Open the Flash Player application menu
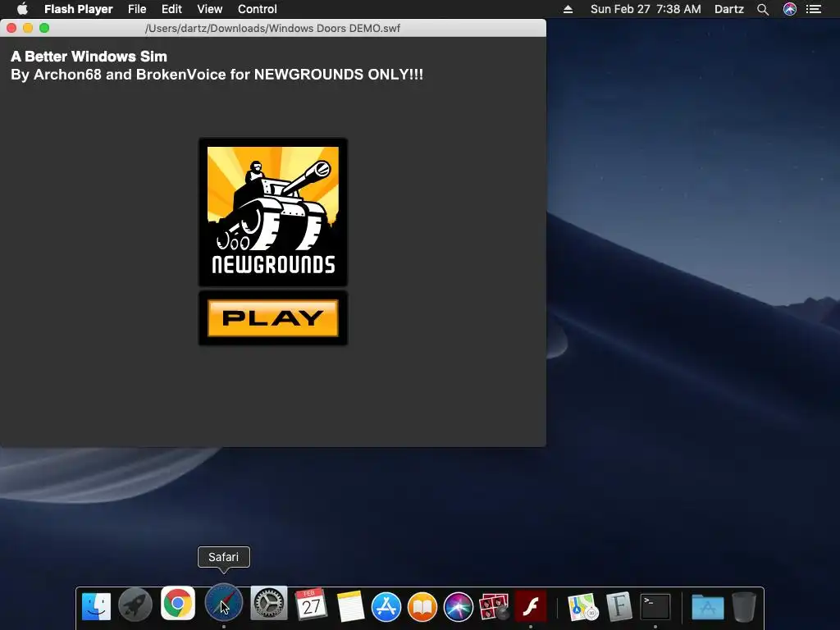 pyautogui.click(x=78, y=9)
